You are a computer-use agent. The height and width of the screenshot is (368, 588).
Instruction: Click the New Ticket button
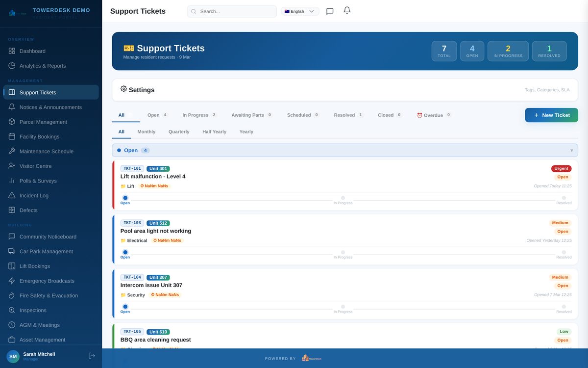(x=551, y=115)
